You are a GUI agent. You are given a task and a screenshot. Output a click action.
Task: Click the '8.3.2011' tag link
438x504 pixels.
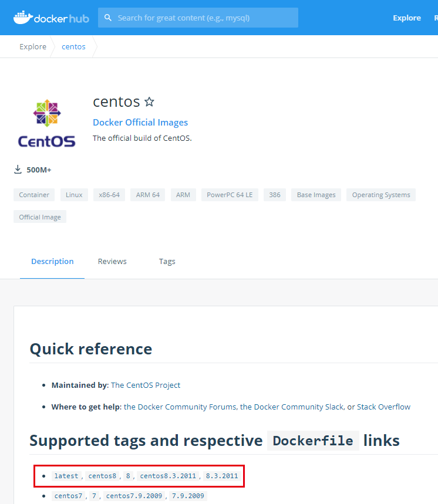pos(222,476)
